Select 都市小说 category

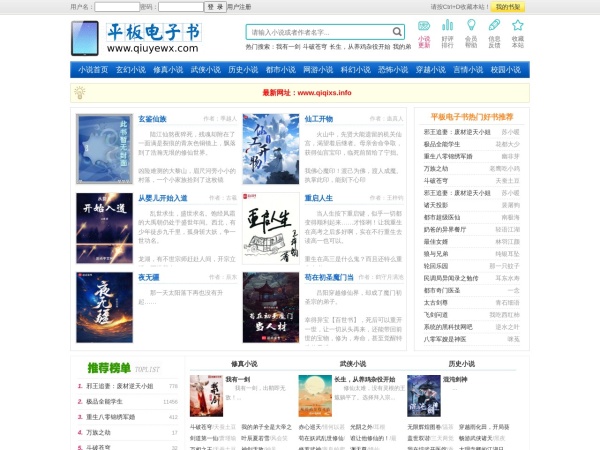point(280,70)
